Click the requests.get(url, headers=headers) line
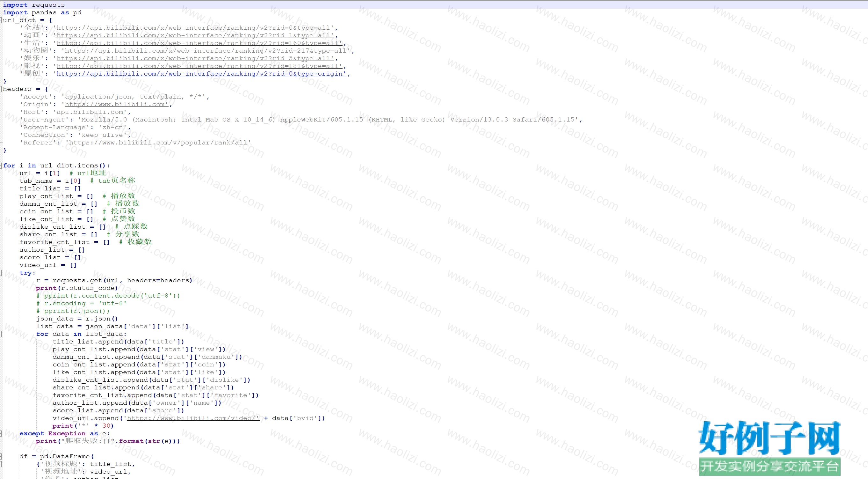 pyautogui.click(x=114, y=280)
